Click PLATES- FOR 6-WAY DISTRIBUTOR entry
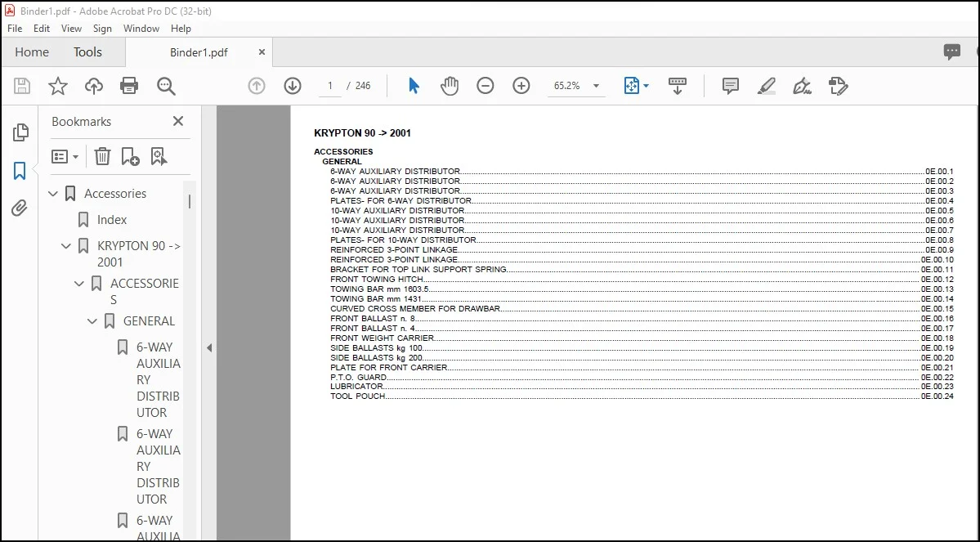 (x=642, y=200)
